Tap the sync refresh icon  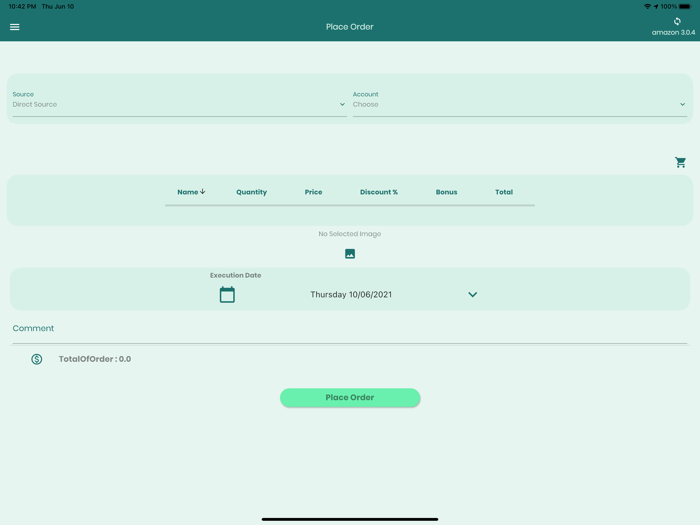(x=677, y=21)
